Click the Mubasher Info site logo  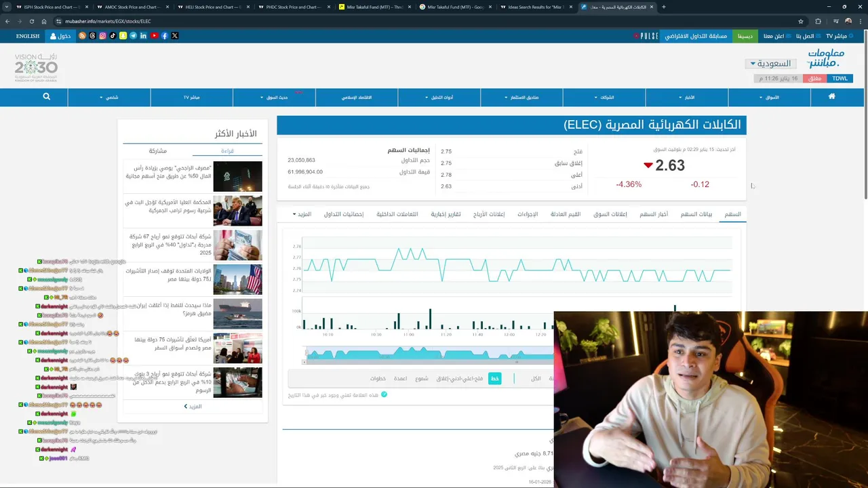(x=825, y=59)
